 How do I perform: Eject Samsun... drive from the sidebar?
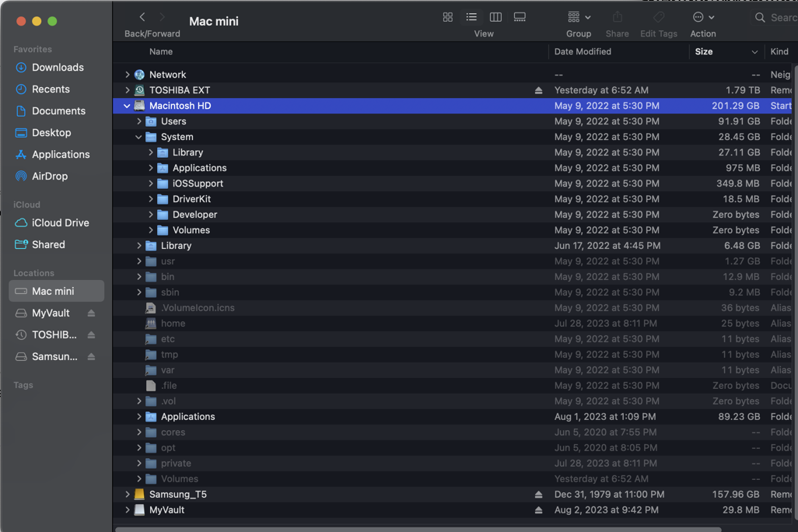click(92, 357)
